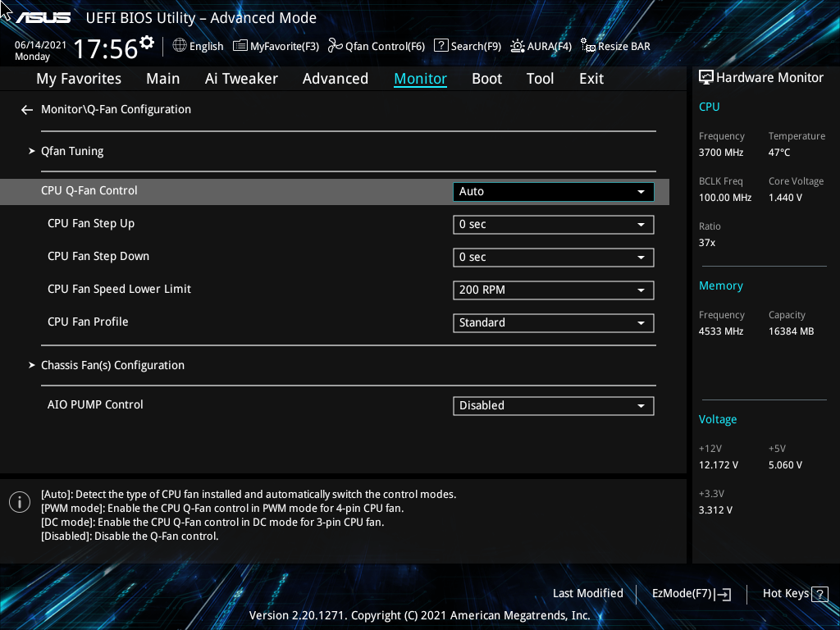Click the Hot Keys question icon
The width and height of the screenshot is (840, 630).
pyautogui.click(x=819, y=594)
